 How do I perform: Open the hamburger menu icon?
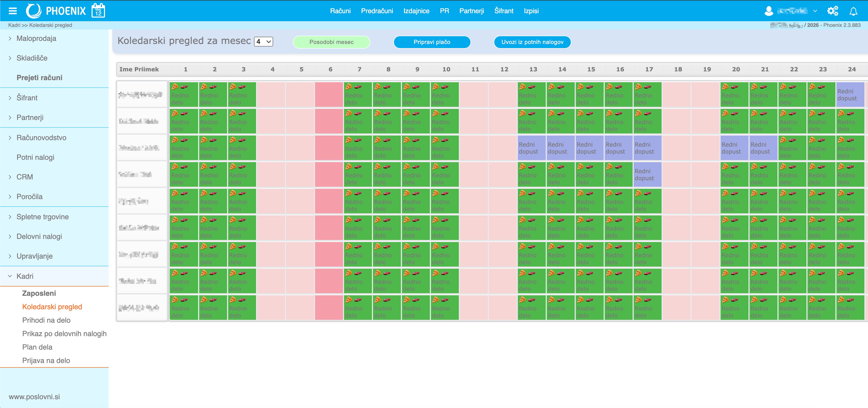pos(13,11)
